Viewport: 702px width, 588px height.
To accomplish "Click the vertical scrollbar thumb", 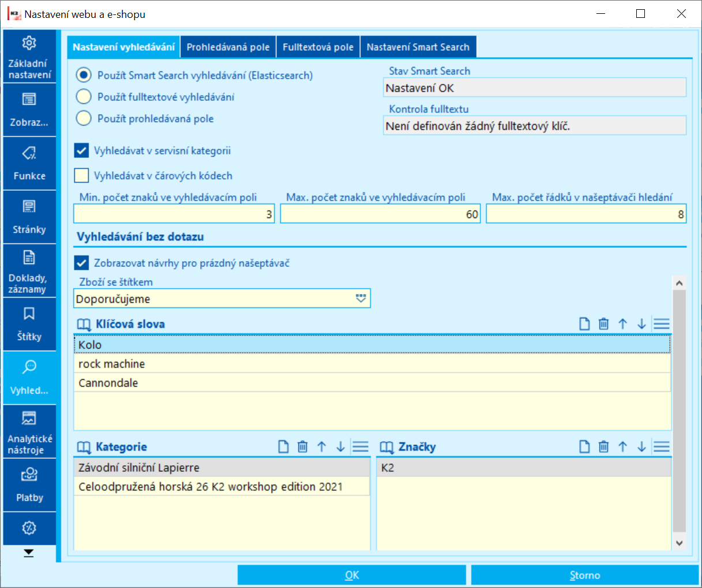I will [x=679, y=411].
